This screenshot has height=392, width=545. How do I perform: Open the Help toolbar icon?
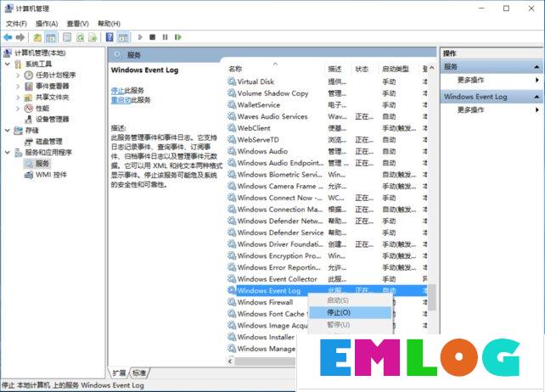(110, 37)
